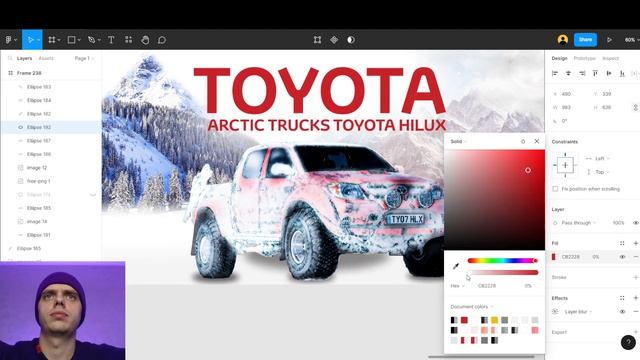
Task: Enable Fix position when scrolling checkbox
Action: point(555,189)
